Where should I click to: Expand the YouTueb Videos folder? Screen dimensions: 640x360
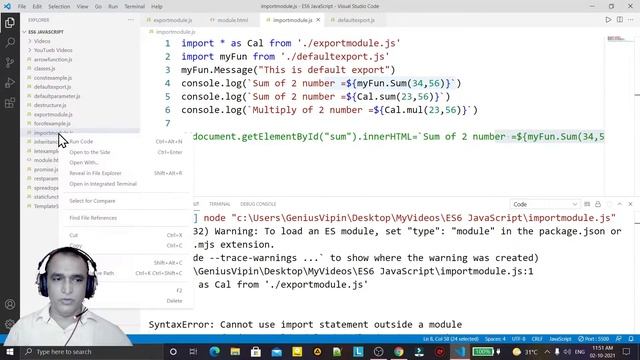[53, 50]
